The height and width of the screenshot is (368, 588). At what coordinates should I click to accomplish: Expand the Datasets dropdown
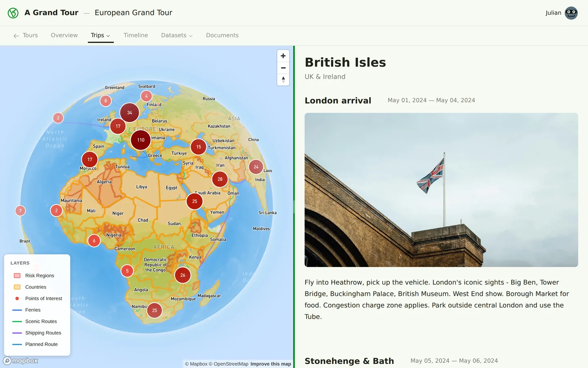(176, 35)
